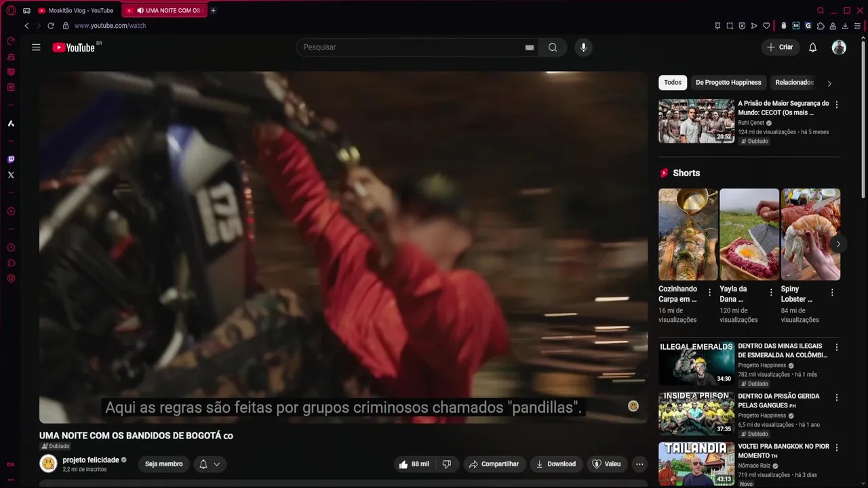The height and width of the screenshot is (488, 868).
Task: Add page to bookmarks with the heart
Action: pos(766,26)
